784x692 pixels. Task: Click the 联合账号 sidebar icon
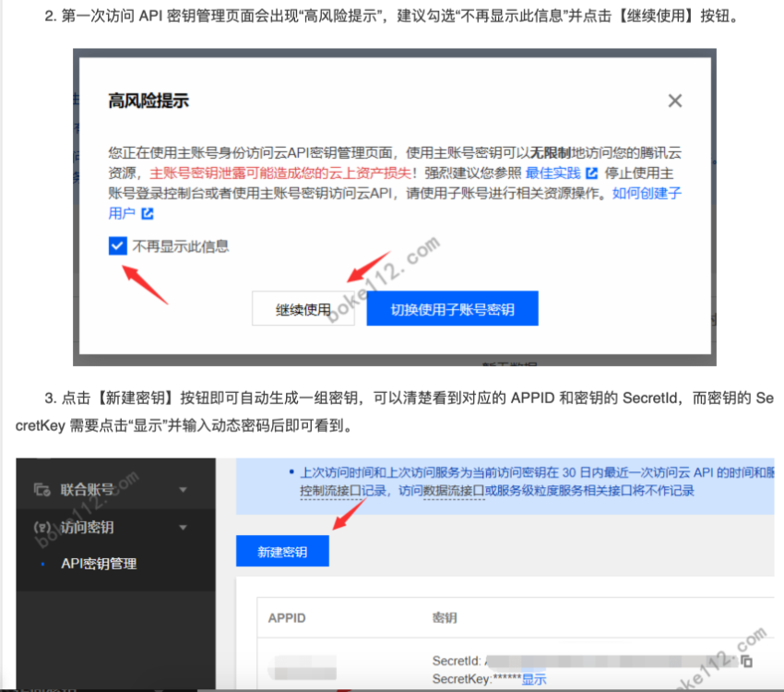tap(41, 489)
